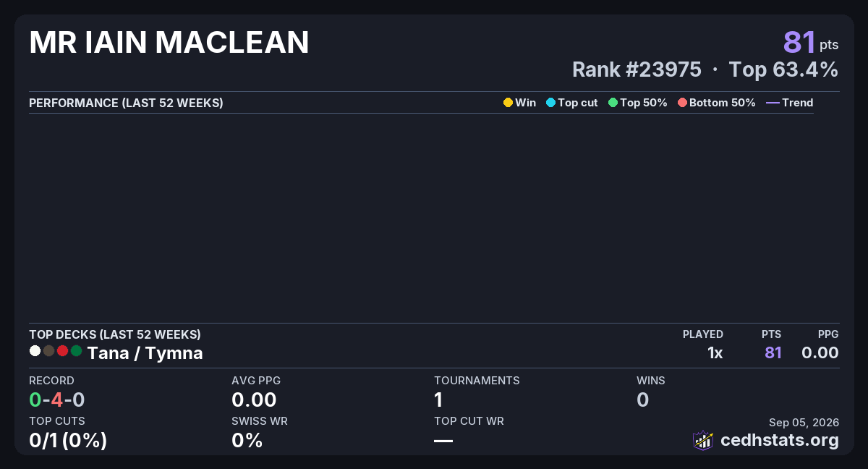Open the Tana / Tymna deck entry
Screen dimensions: 868x469
pyautogui.click(x=145, y=353)
